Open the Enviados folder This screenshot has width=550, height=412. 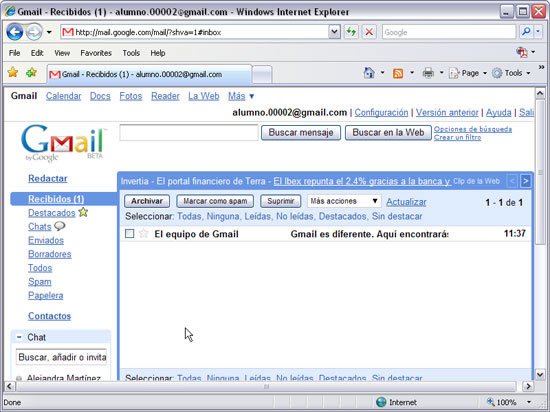tap(46, 241)
